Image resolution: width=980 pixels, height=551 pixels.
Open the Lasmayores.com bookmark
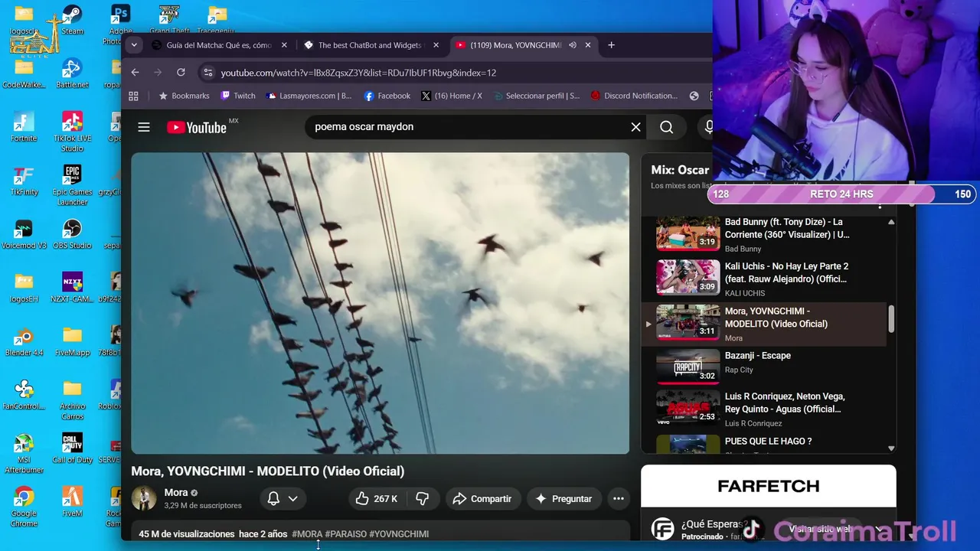pyautogui.click(x=309, y=96)
